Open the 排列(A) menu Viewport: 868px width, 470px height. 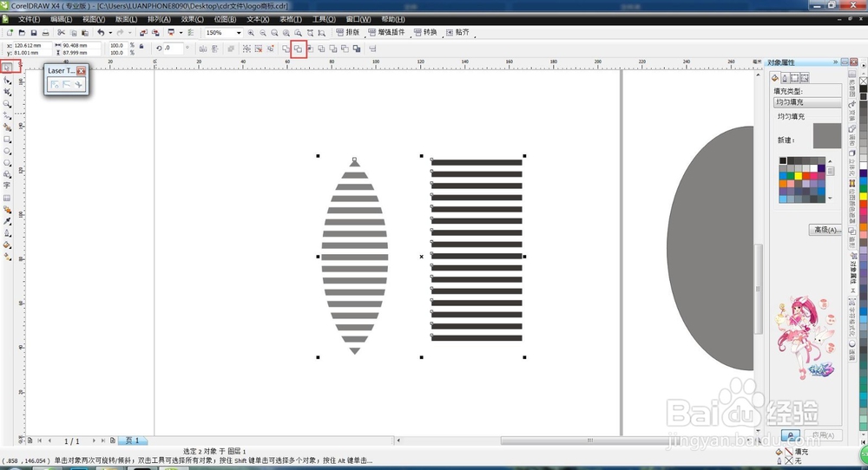click(159, 19)
